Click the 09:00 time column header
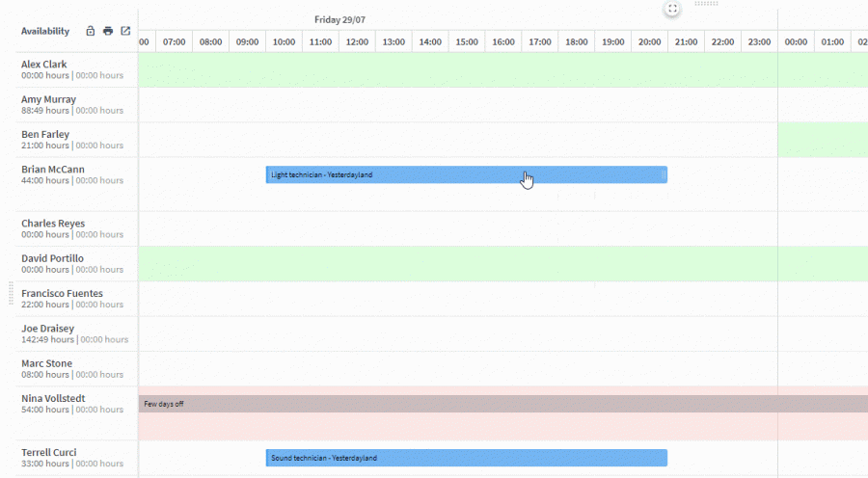Image resolution: width=868 pixels, height=478 pixels. coord(247,42)
